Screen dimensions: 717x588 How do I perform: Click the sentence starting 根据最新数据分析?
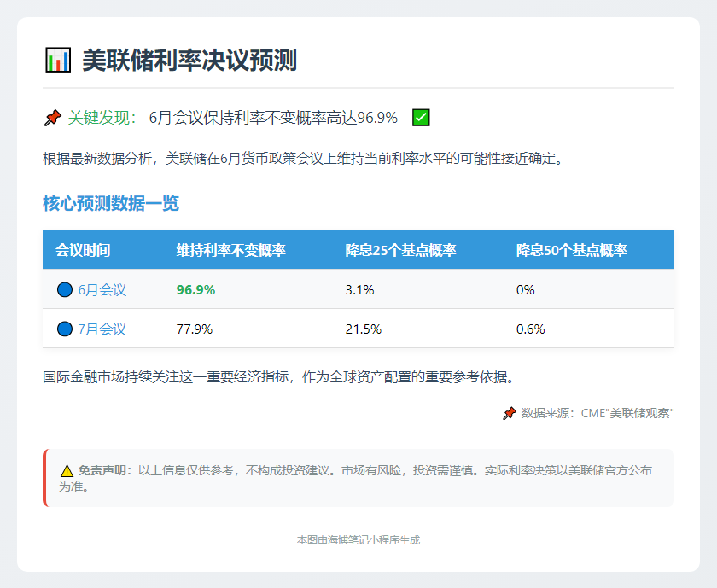[x=303, y=159]
